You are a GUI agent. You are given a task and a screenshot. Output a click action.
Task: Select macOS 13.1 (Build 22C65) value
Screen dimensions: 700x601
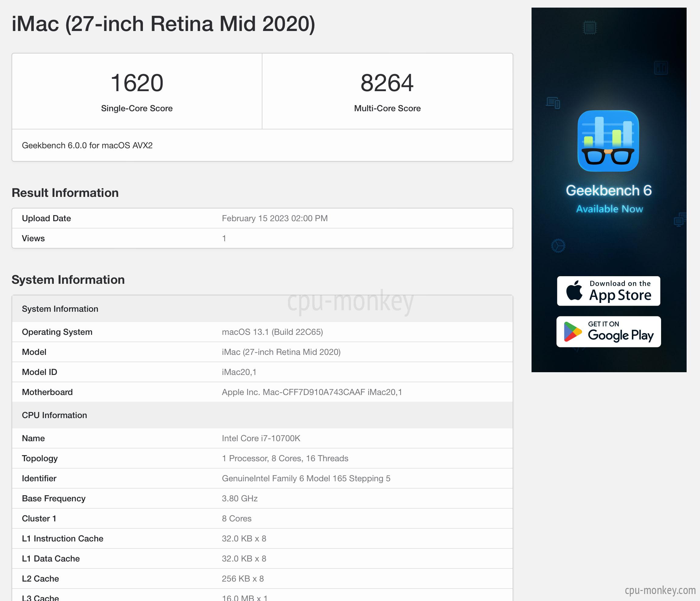click(x=272, y=332)
